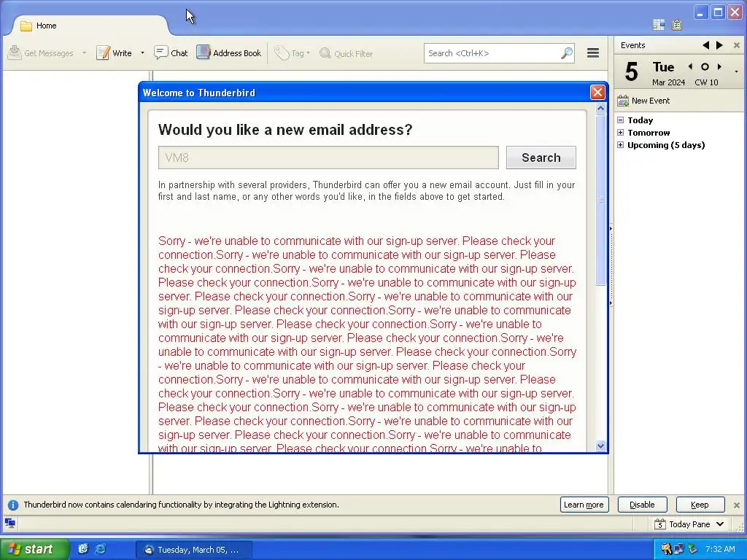Open the Get Messages dropdown arrow
The width and height of the screenshot is (747, 560).
pos(85,52)
